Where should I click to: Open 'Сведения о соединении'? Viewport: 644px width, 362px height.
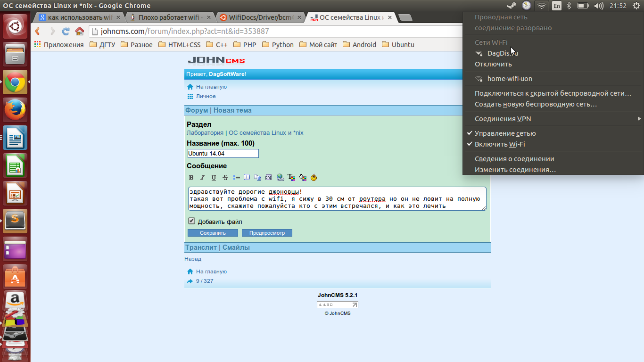point(553,159)
